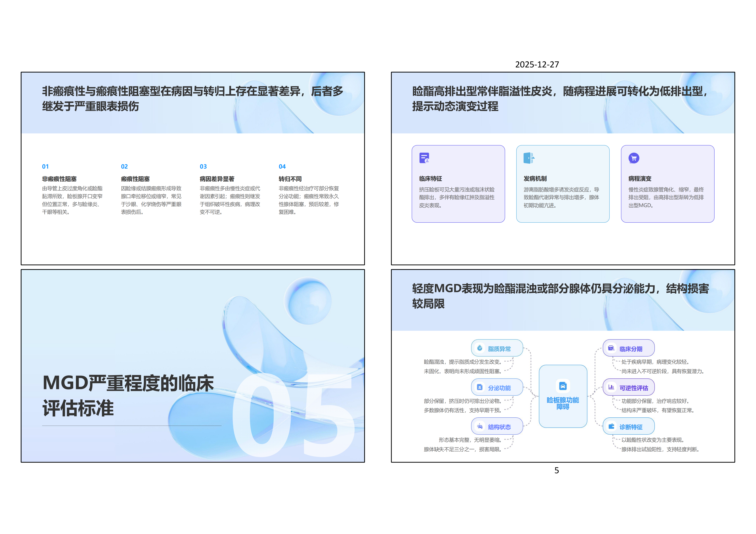
Task: Click the car-crash icon beside 结构状态
Action: (479, 426)
